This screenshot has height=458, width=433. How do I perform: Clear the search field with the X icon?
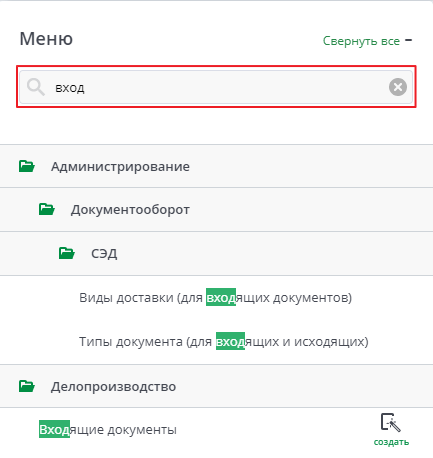[398, 87]
